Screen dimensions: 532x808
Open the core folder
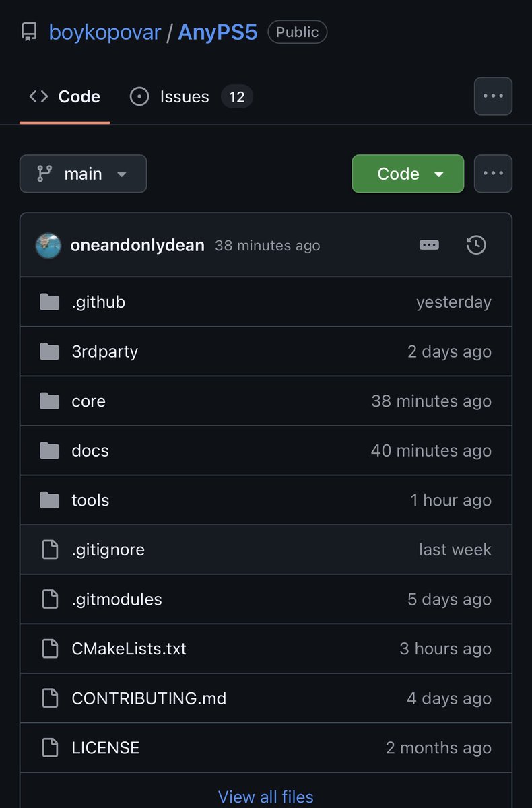pyautogui.click(x=88, y=401)
